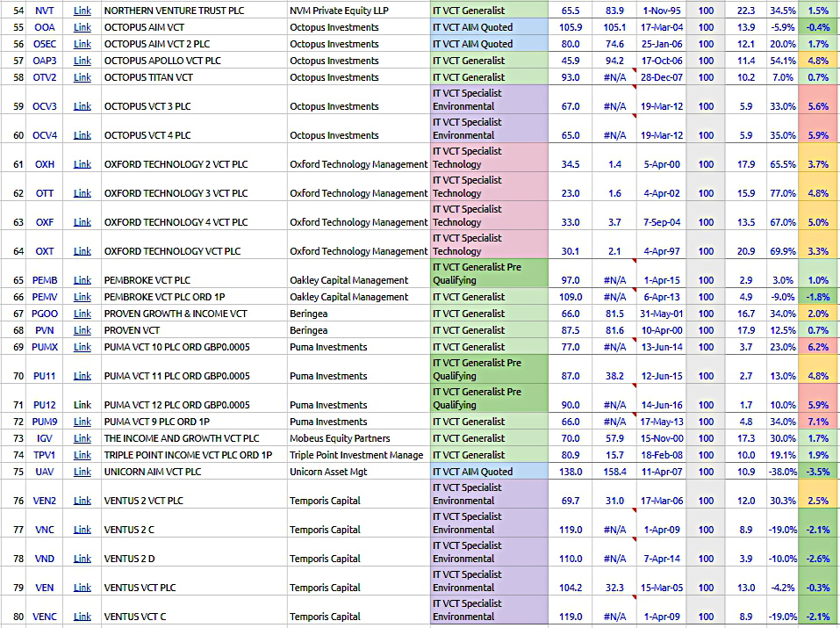
Task: Select the VENTUS 2 C name cell
Action: (x=194, y=523)
